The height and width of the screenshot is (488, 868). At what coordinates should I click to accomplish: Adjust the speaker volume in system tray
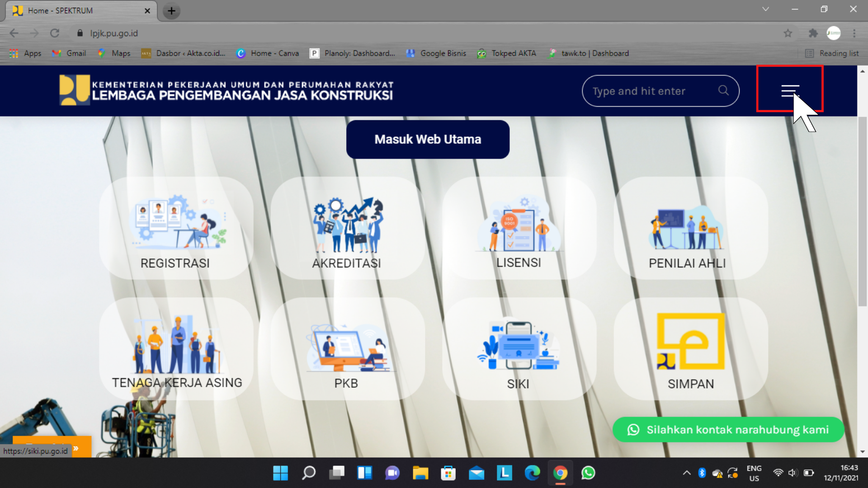point(793,473)
